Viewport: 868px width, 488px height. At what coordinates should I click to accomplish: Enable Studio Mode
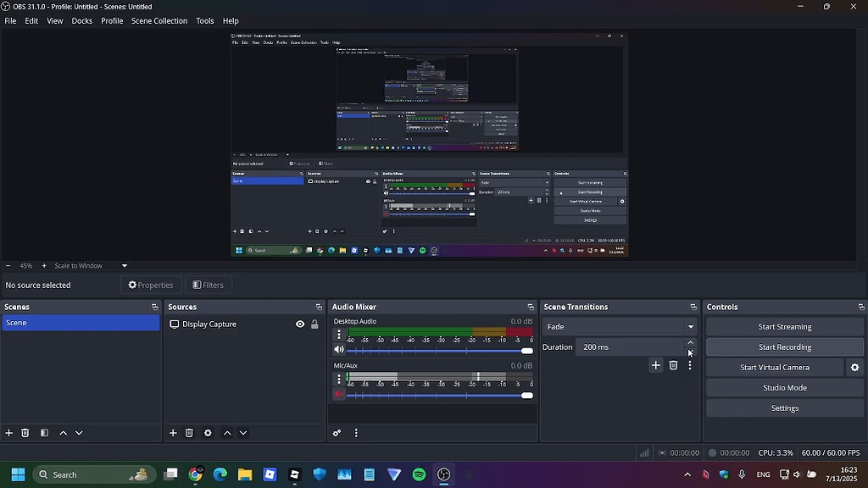pos(784,388)
